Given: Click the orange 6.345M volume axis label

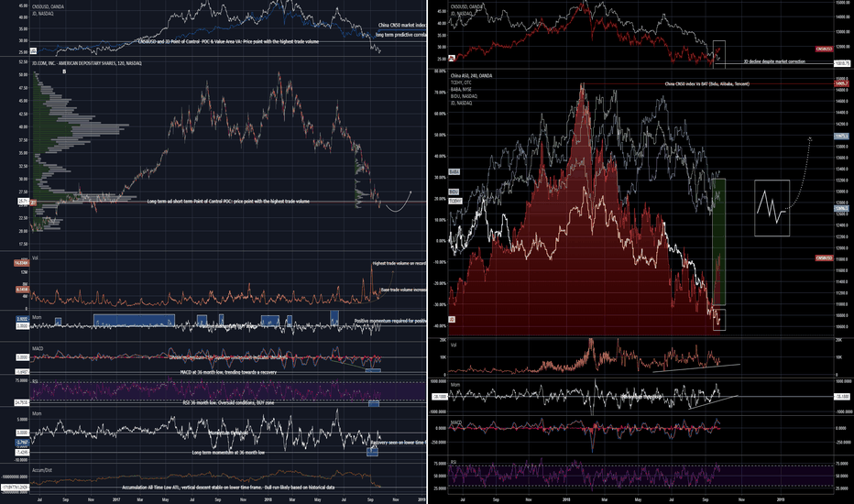Looking at the screenshot, I should 22,290.
